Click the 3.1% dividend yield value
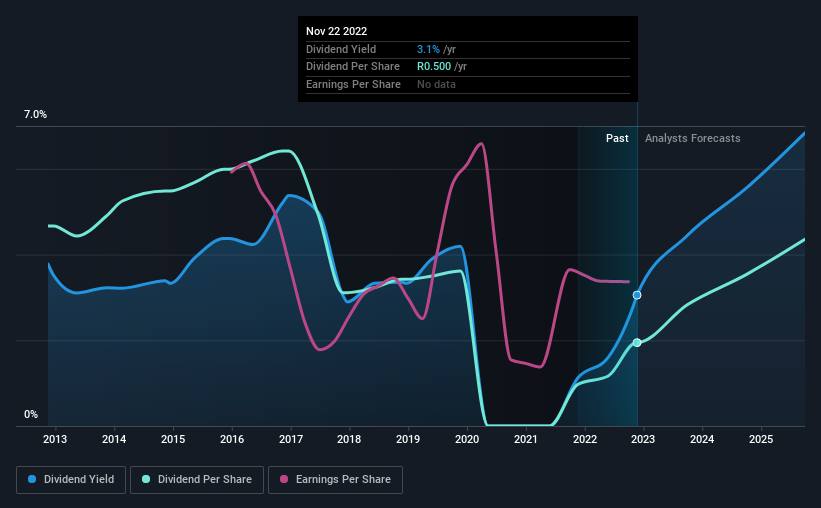The width and height of the screenshot is (821, 508). tap(428, 49)
